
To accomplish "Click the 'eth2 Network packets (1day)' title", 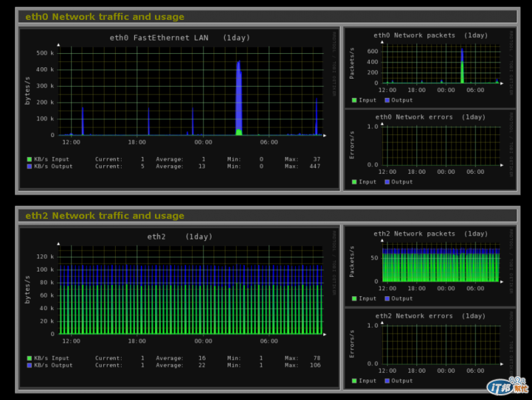I will click(430, 234).
